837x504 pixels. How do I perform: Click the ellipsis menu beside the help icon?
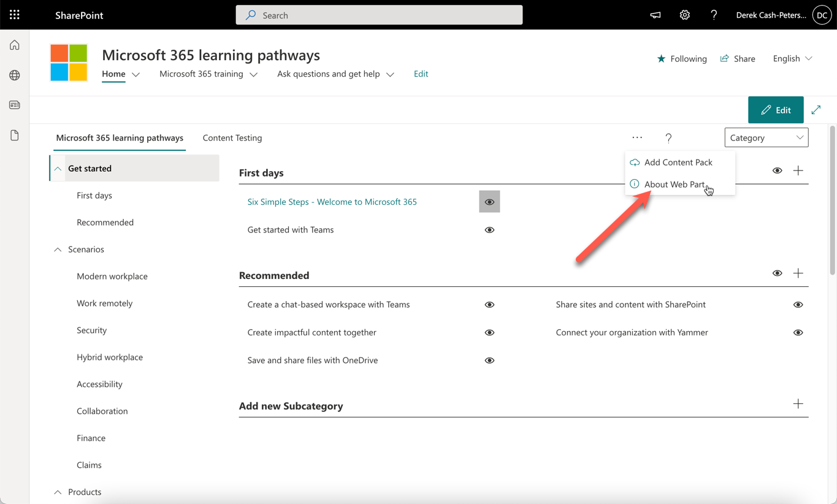(637, 137)
